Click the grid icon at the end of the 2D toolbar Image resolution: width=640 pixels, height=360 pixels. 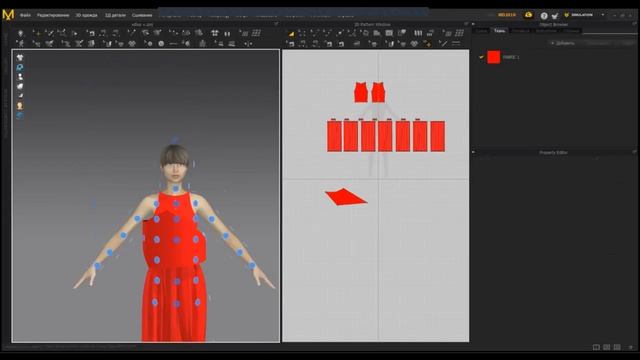click(x=460, y=33)
